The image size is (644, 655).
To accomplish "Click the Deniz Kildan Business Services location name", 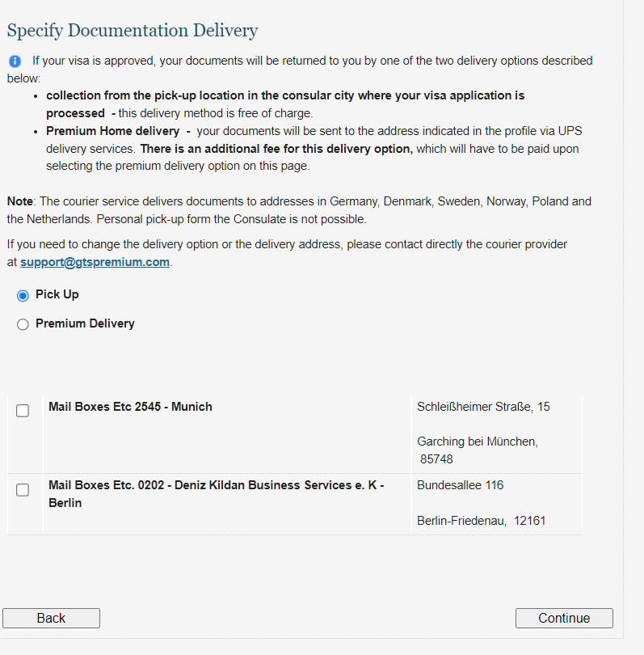I will tap(216, 485).
